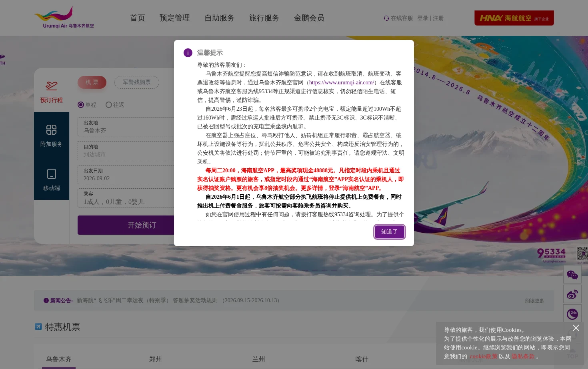Click the 登录 login link

point(423,18)
